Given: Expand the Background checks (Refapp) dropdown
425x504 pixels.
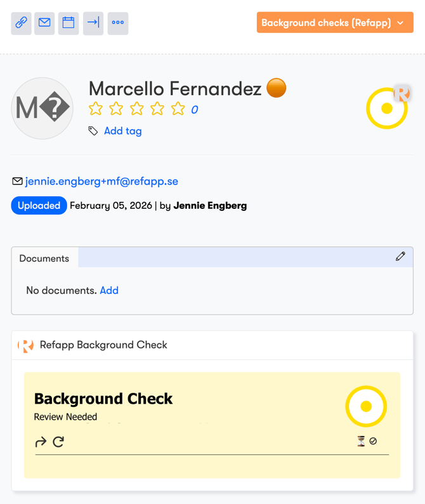Looking at the screenshot, I should [x=335, y=23].
